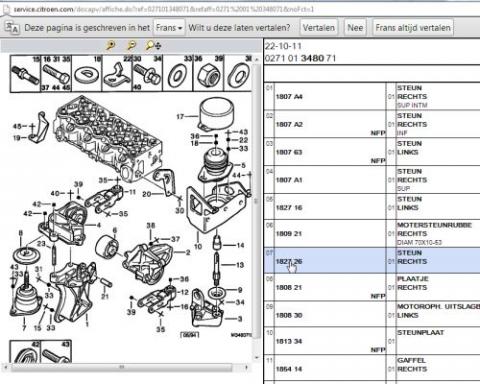Screen dimensions: 480x384
Task: Select Gaffel Rechts 1864 14 row
Action: 372,368
